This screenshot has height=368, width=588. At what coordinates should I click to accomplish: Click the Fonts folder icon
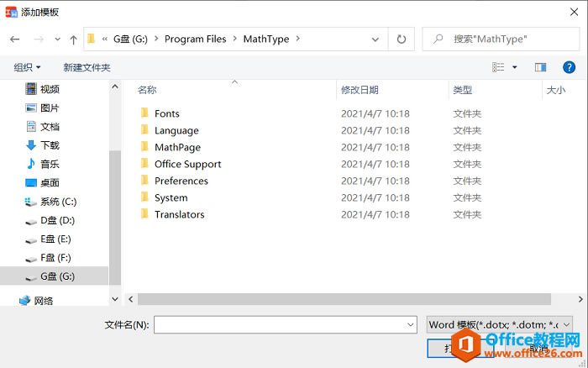point(144,112)
